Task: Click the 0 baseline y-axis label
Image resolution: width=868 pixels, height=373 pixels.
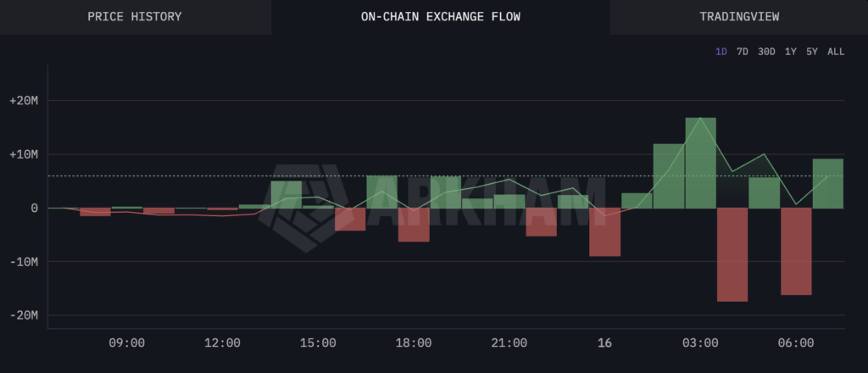Action: point(34,209)
